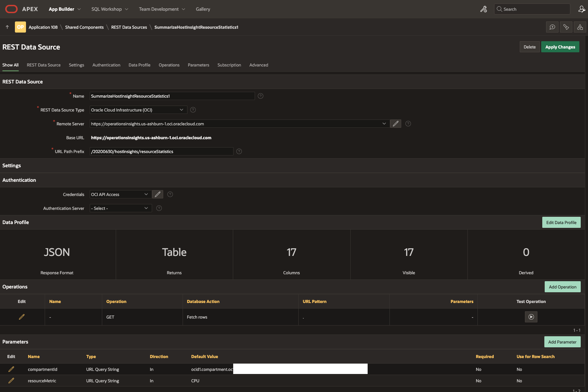
Task: Focus the top Search box
Action: point(532,9)
